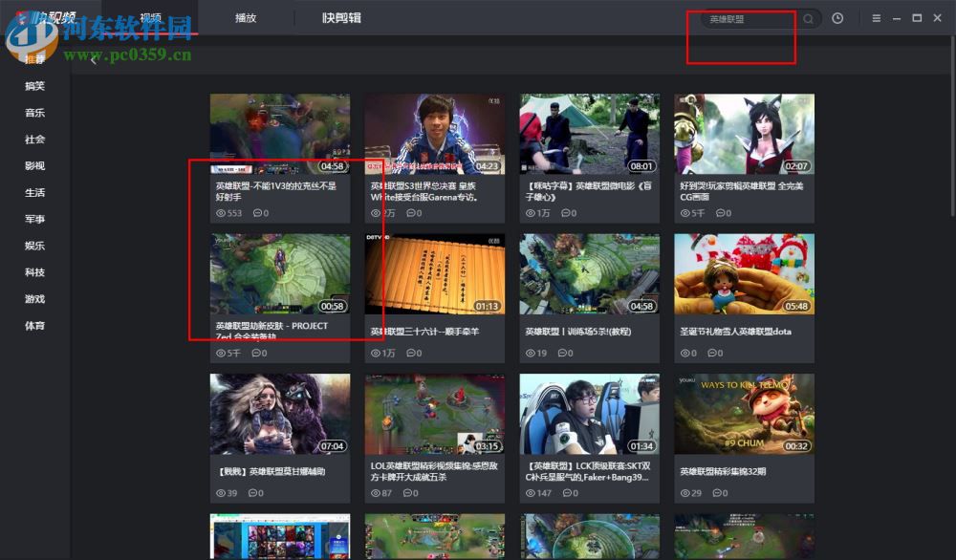Open the hamburger main menu icon
The image size is (956, 560).
876,18
